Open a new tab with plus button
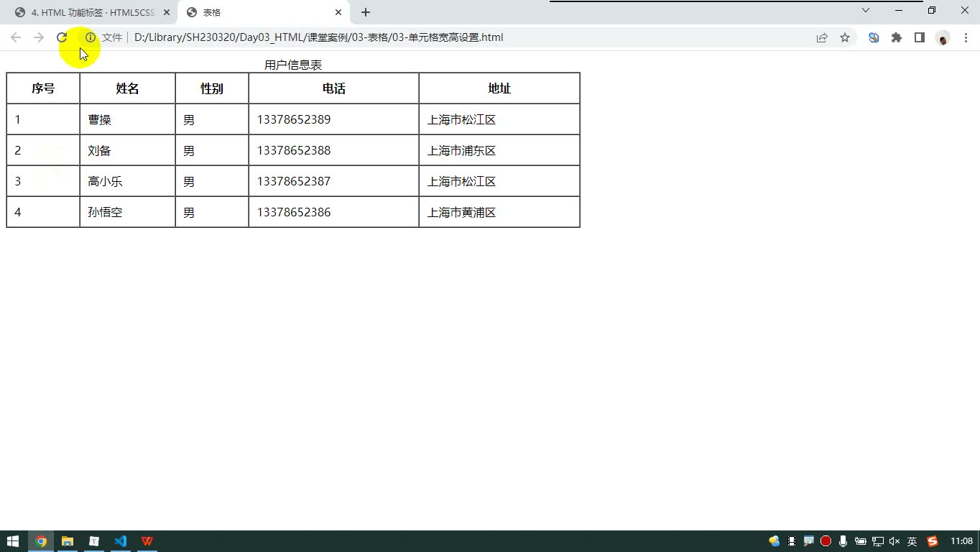The height and width of the screenshot is (552, 980). pos(366,12)
